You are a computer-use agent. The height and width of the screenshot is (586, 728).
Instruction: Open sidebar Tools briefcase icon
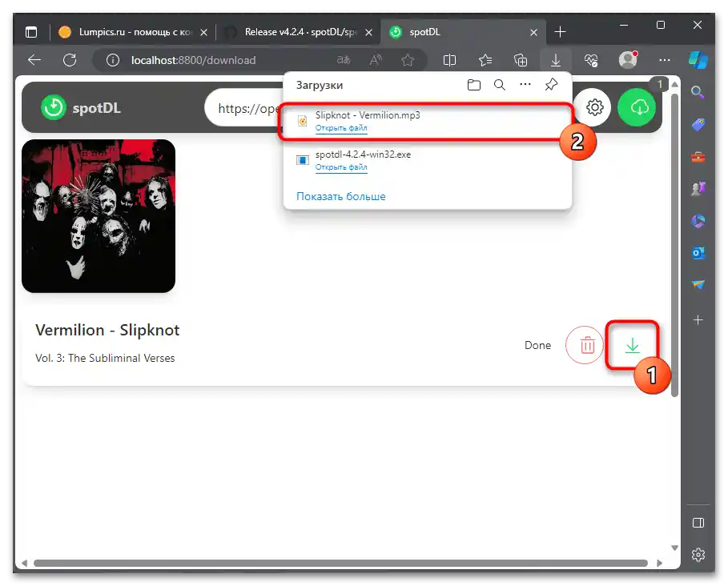click(698, 157)
